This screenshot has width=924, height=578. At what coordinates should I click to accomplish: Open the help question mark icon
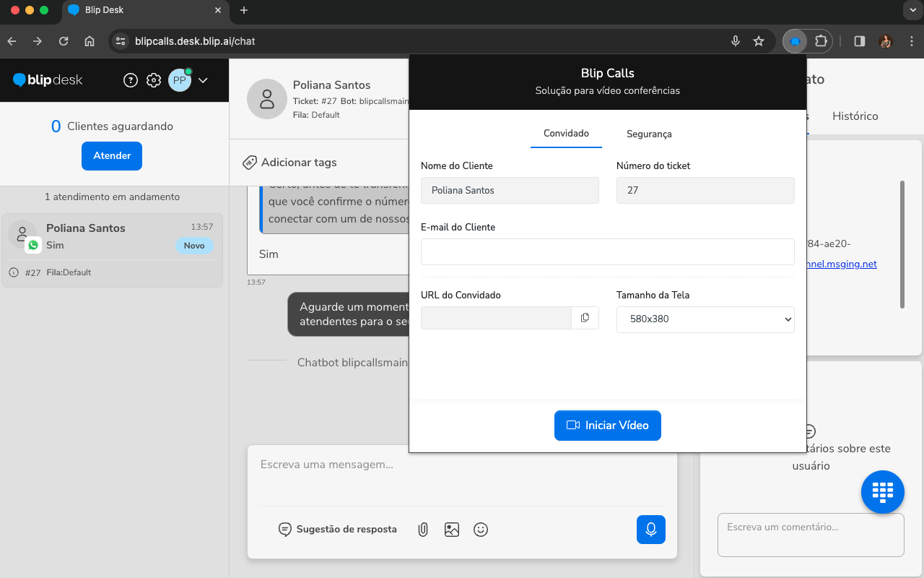(131, 80)
